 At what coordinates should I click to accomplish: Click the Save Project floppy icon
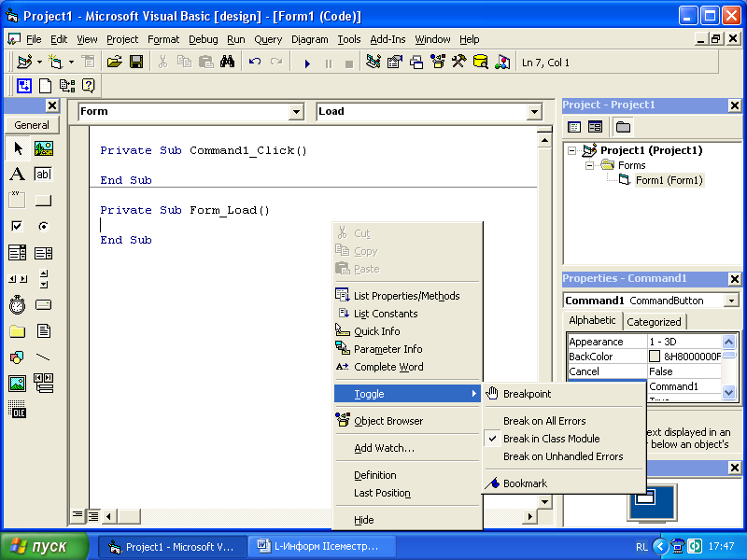136,62
